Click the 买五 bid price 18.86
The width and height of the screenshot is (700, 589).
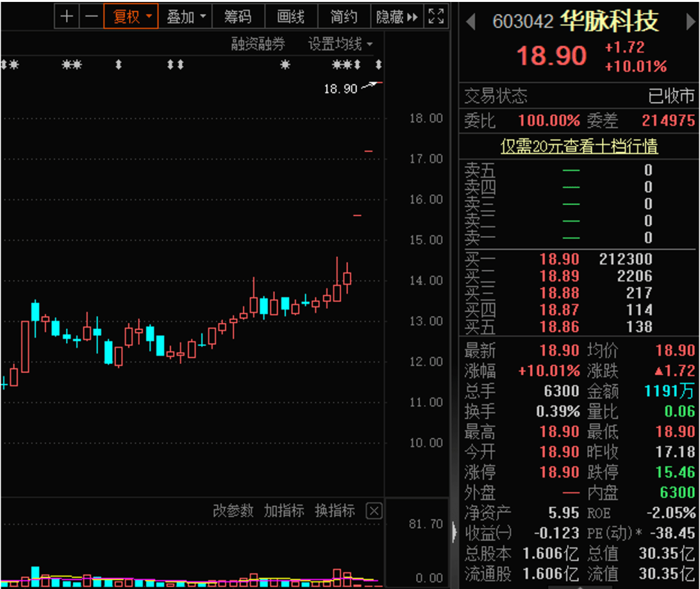click(559, 327)
